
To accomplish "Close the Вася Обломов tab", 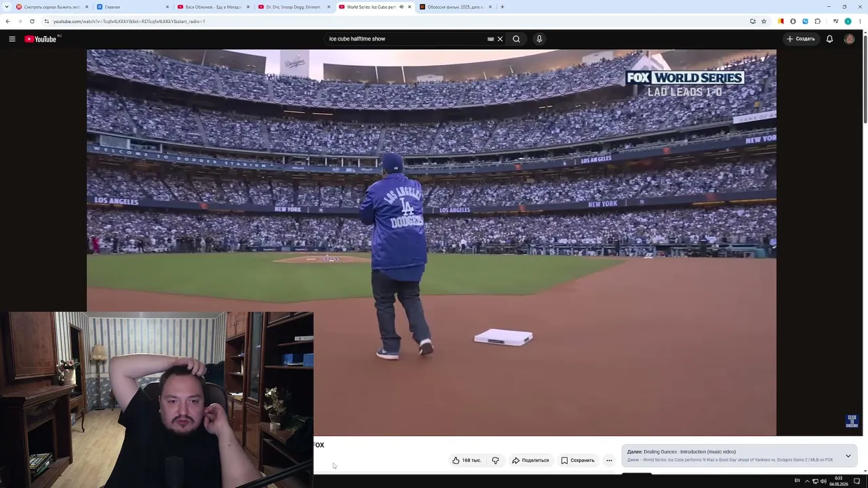I will [248, 7].
